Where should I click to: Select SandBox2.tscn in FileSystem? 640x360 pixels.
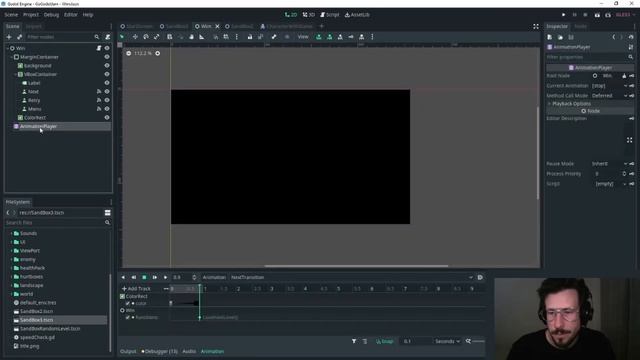(x=36, y=311)
